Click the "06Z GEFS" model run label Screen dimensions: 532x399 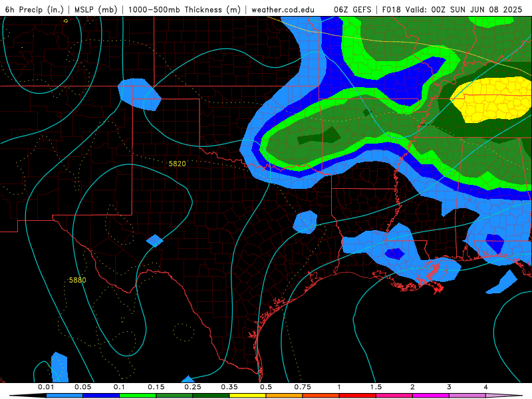pos(352,9)
